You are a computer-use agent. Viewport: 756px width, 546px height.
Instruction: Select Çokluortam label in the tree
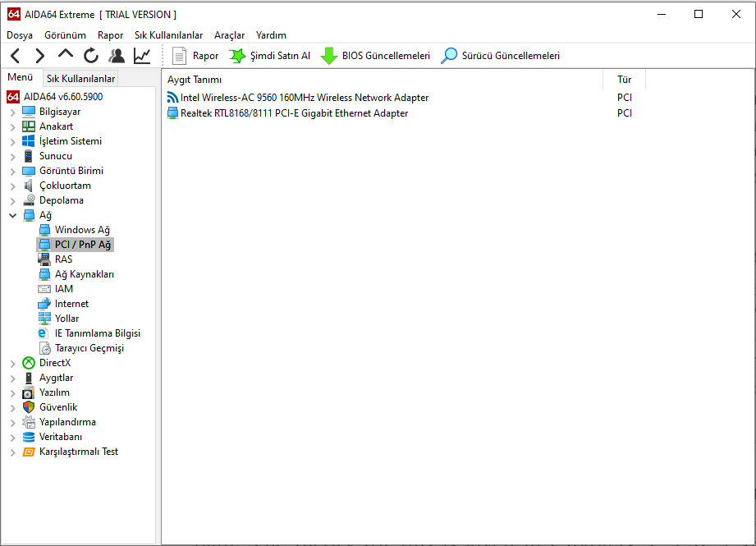65,186
